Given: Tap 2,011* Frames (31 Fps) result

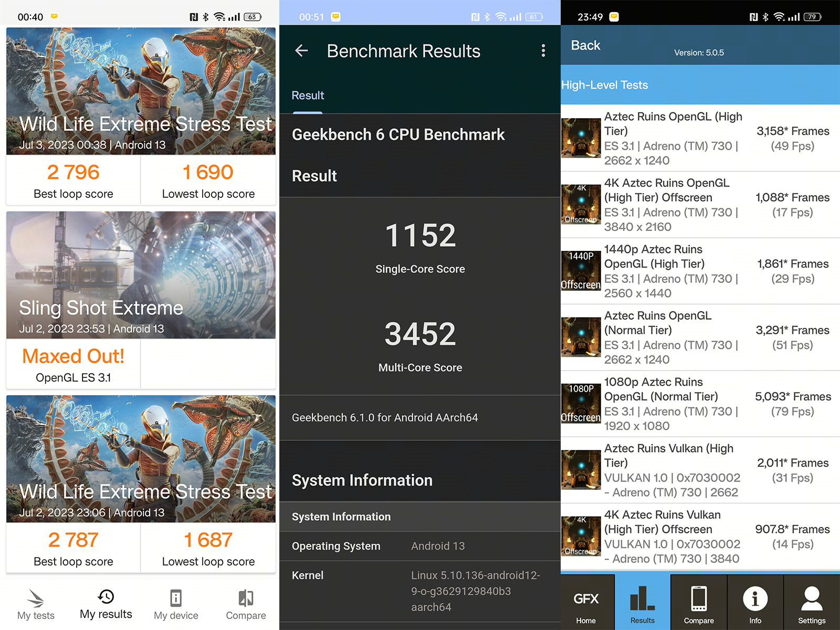Looking at the screenshot, I should (x=793, y=470).
